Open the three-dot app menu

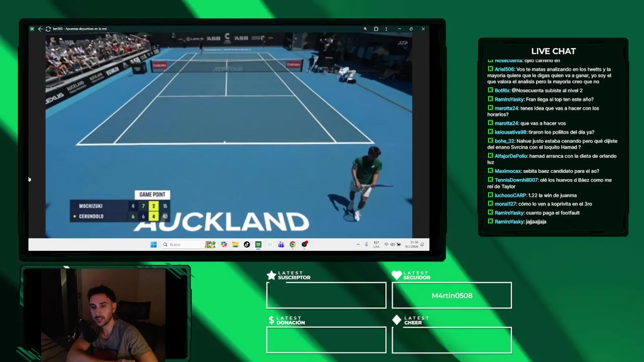[x=387, y=29]
